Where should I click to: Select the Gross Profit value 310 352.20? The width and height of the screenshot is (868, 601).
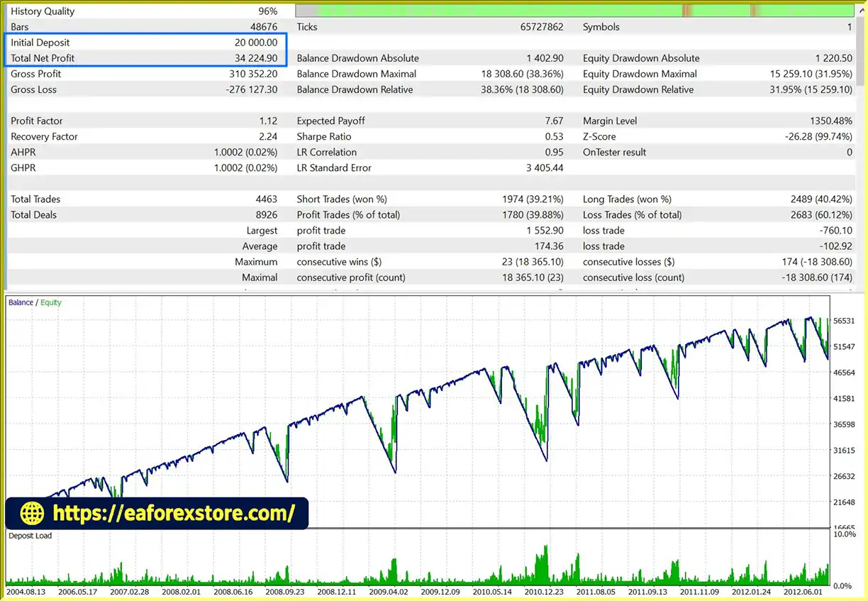253,74
